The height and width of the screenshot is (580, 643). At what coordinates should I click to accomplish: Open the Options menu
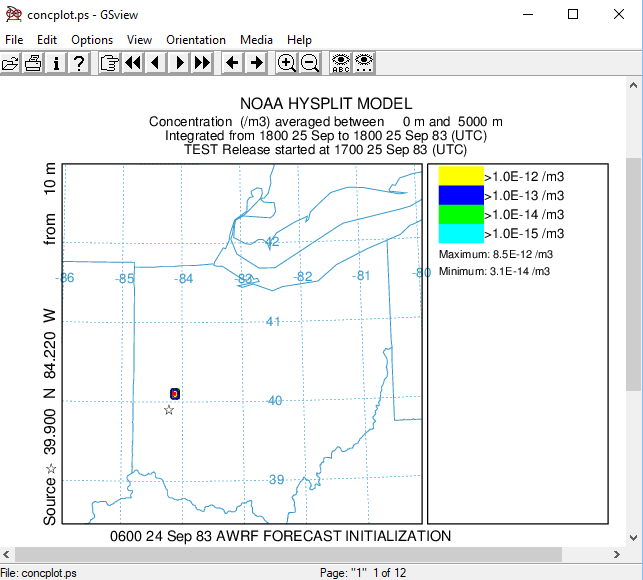(x=92, y=40)
